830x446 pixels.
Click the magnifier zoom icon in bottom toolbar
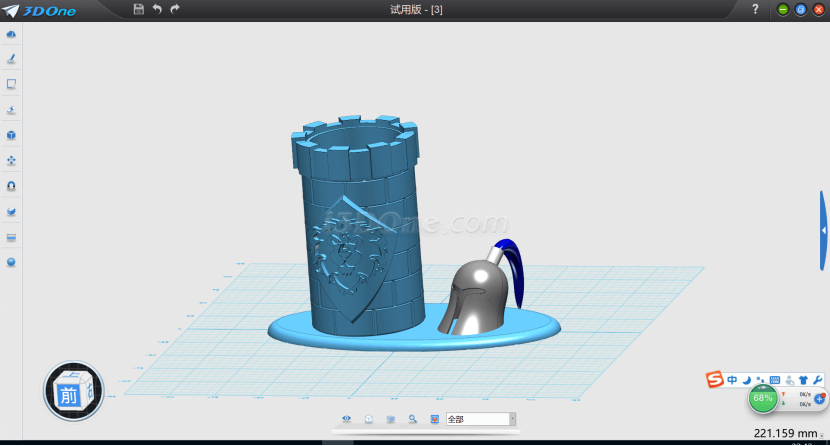(412, 419)
